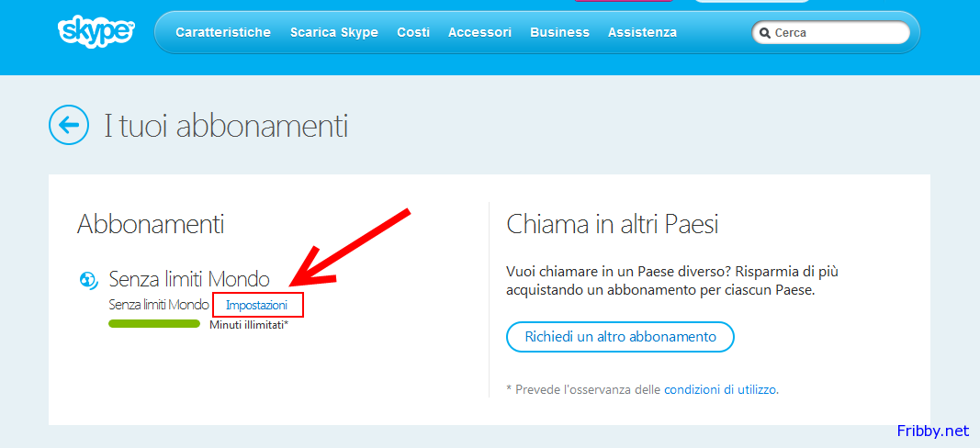Click the large Senza limiti Mondo subscription title
This screenshot has height=448, width=980.
tap(189, 279)
